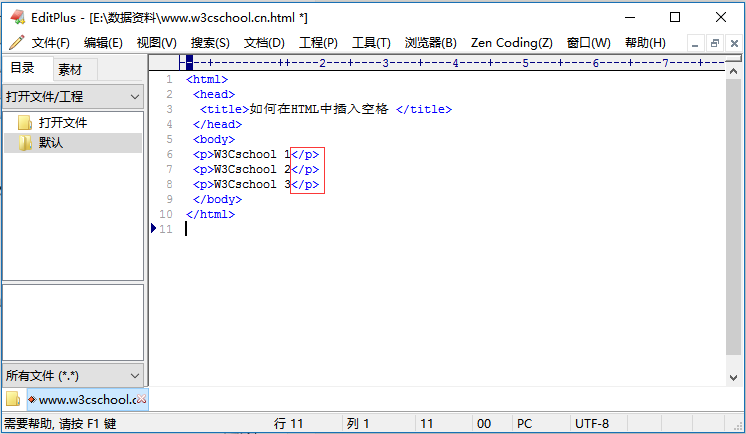Click the EditPlus app icon in title bar

(x=16, y=17)
